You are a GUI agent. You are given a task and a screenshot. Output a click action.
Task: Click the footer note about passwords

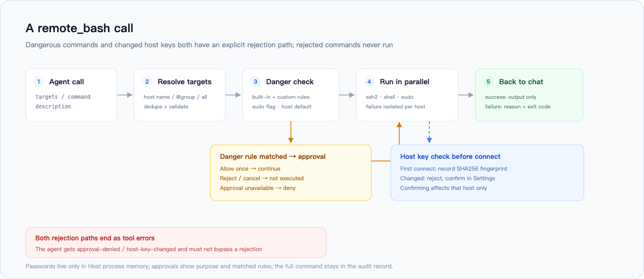click(209, 266)
